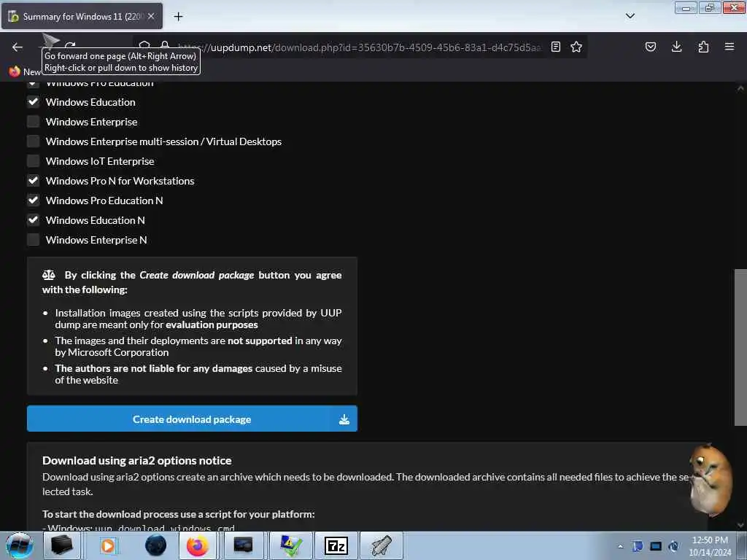Uncheck Windows Education checkbox
747x560 pixels.
(x=33, y=102)
